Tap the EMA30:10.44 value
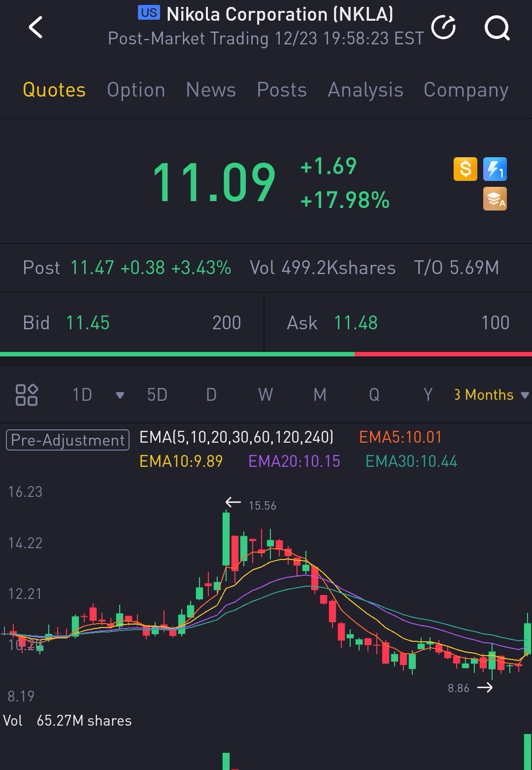This screenshot has width=532, height=770. click(411, 461)
